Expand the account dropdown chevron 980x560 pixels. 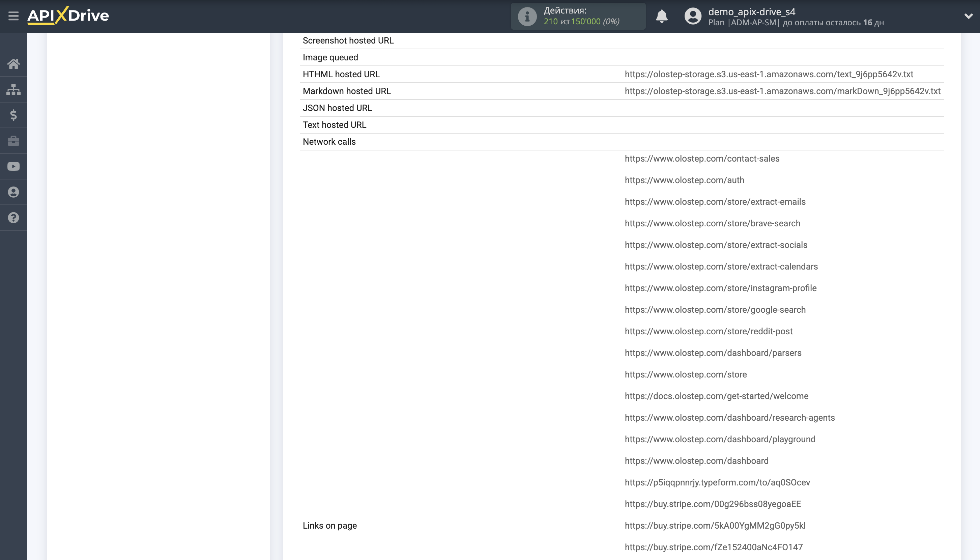click(x=968, y=16)
